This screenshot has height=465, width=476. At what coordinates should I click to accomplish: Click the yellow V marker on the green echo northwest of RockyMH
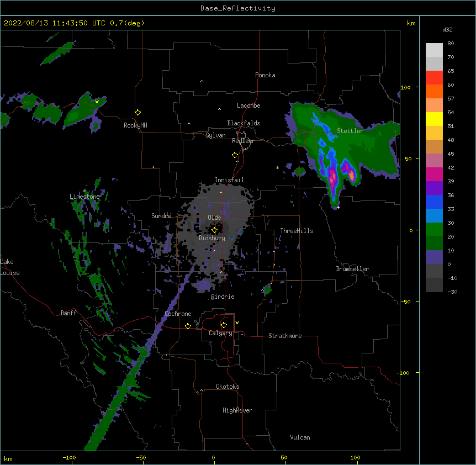pyautogui.click(x=97, y=102)
